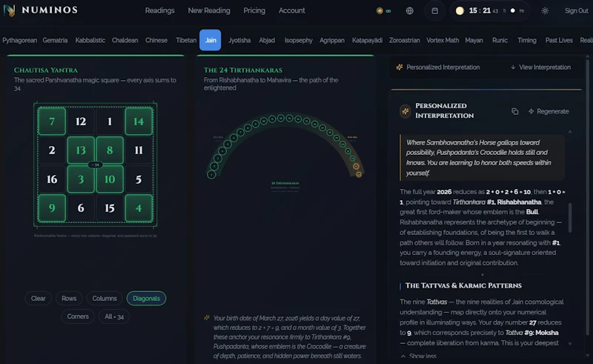Open New Reading from the nav
The height and width of the screenshot is (364, 593).
click(209, 10)
